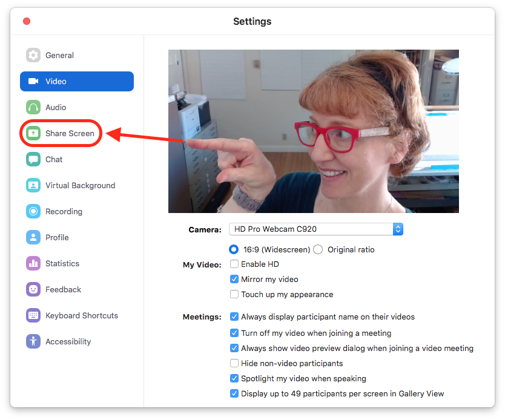This screenshot has height=420, width=505.
Task: Select Original ratio radio button
Action: (319, 249)
